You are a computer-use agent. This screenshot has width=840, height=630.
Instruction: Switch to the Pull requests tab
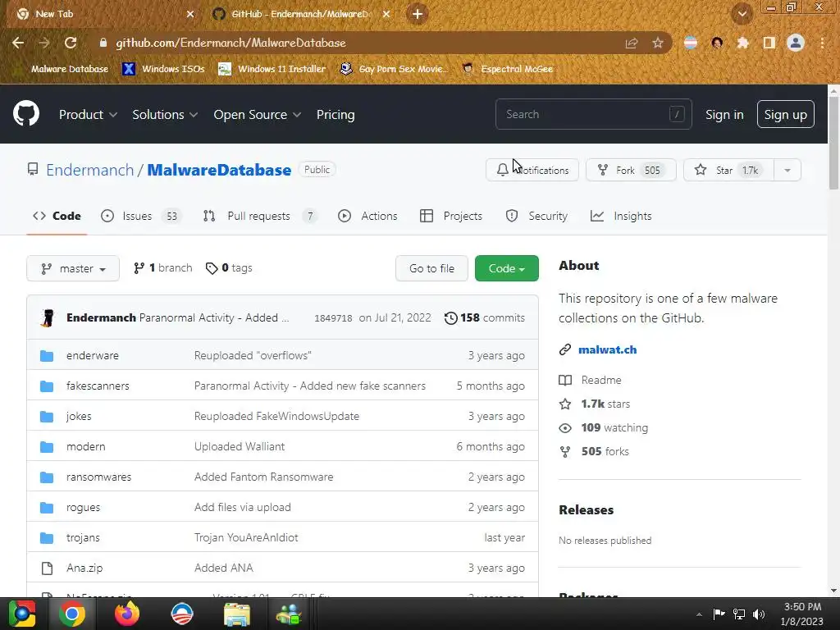tap(260, 216)
